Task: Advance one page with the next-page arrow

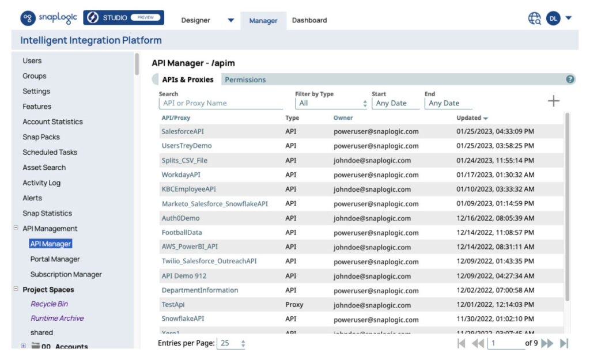Action: click(x=547, y=343)
